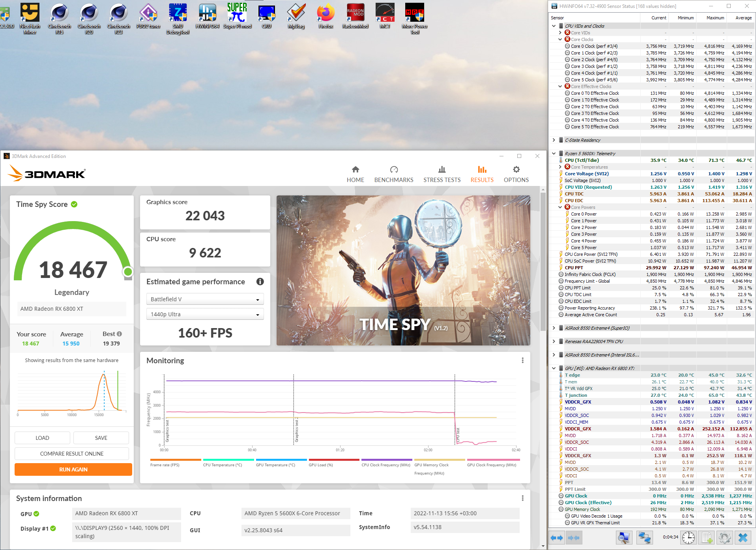Open the STRESS TESTS tab

pyautogui.click(x=442, y=174)
